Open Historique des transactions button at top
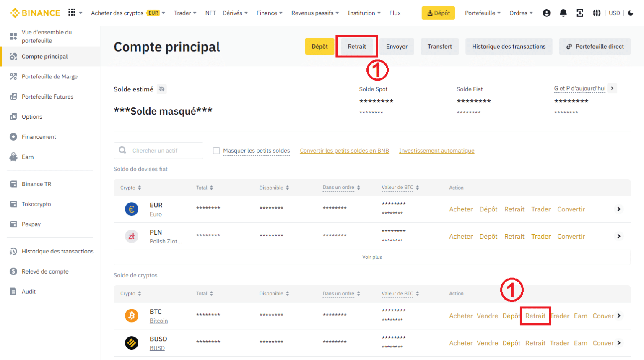The height and width of the screenshot is (360, 644). point(509,47)
